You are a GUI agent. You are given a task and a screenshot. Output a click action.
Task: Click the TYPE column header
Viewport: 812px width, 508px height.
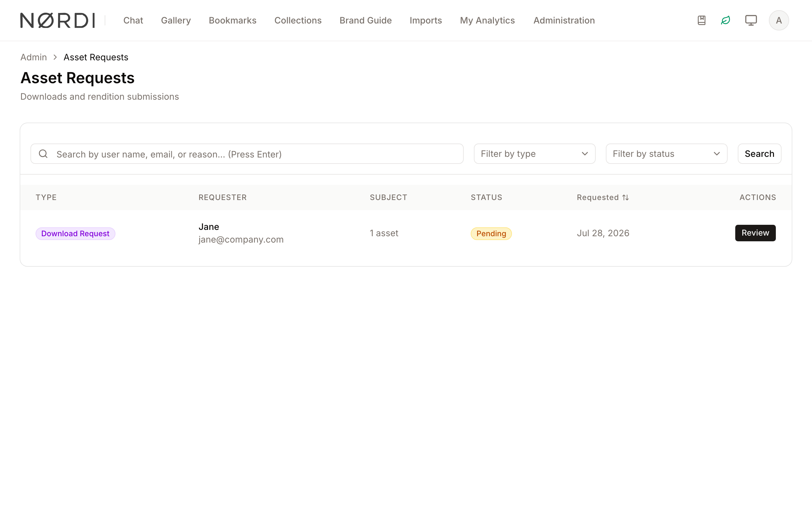click(x=46, y=197)
